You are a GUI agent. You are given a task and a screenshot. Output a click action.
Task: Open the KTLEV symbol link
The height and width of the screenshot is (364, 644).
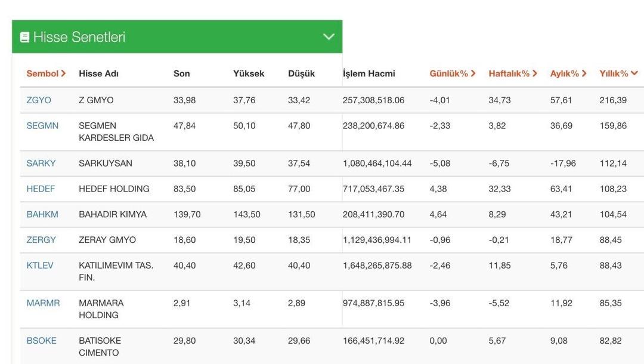[40, 266]
